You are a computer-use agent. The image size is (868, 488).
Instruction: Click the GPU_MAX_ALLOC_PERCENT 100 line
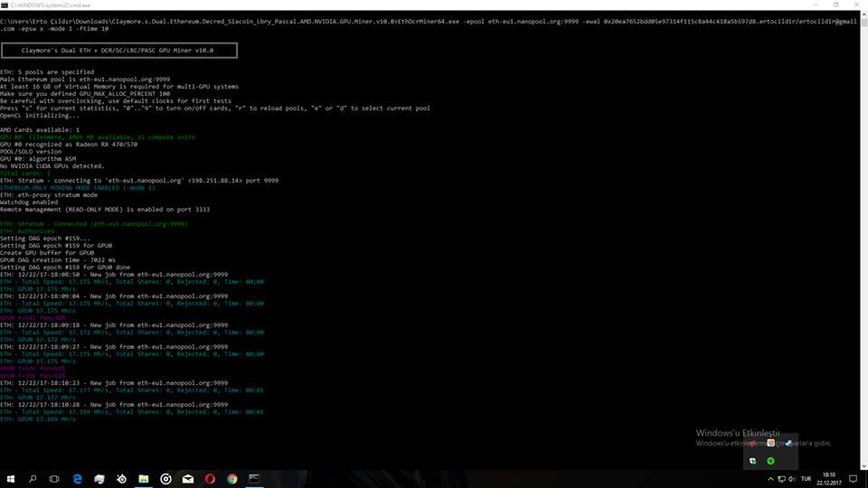[x=85, y=94]
